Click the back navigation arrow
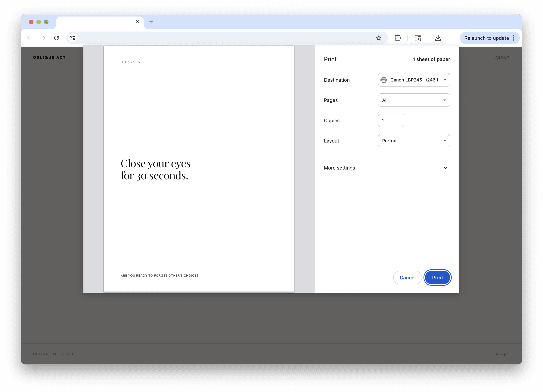 click(x=29, y=38)
